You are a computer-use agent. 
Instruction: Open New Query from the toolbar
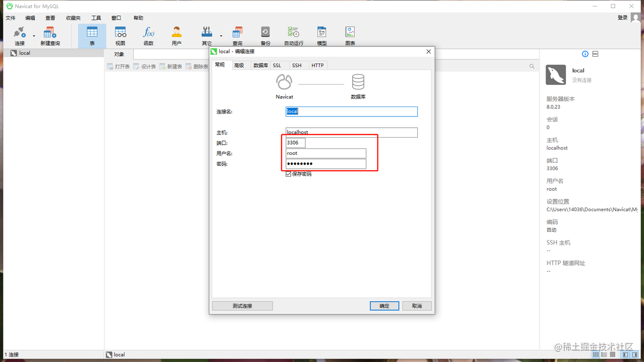(50, 34)
